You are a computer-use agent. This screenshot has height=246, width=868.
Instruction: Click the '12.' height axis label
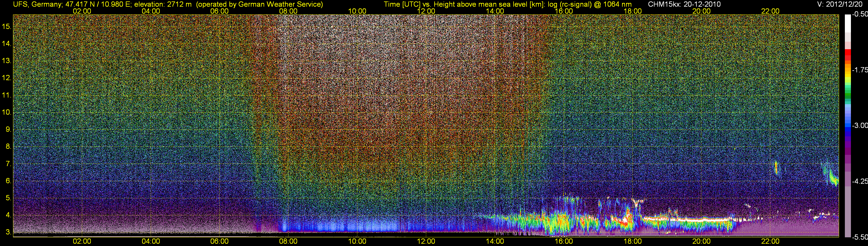tap(7, 78)
